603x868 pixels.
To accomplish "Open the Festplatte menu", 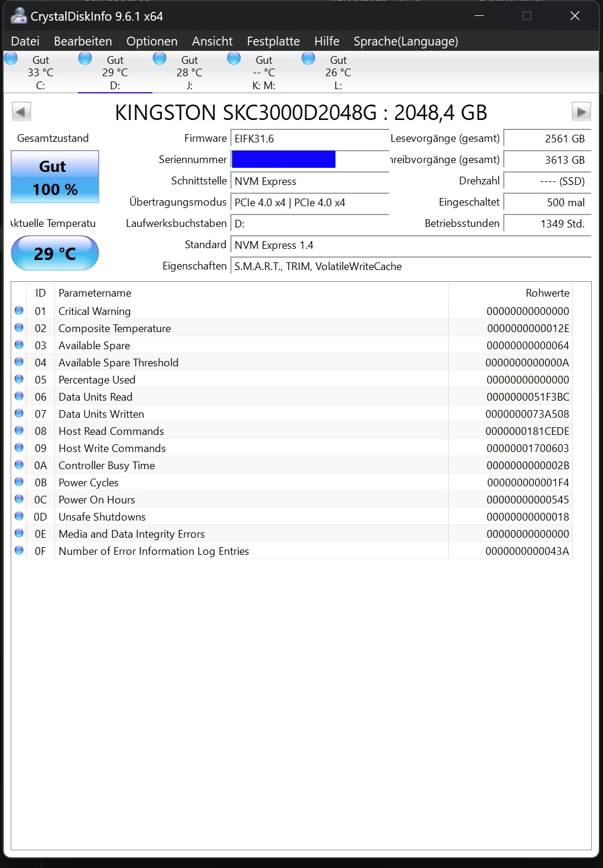I will click(273, 41).
